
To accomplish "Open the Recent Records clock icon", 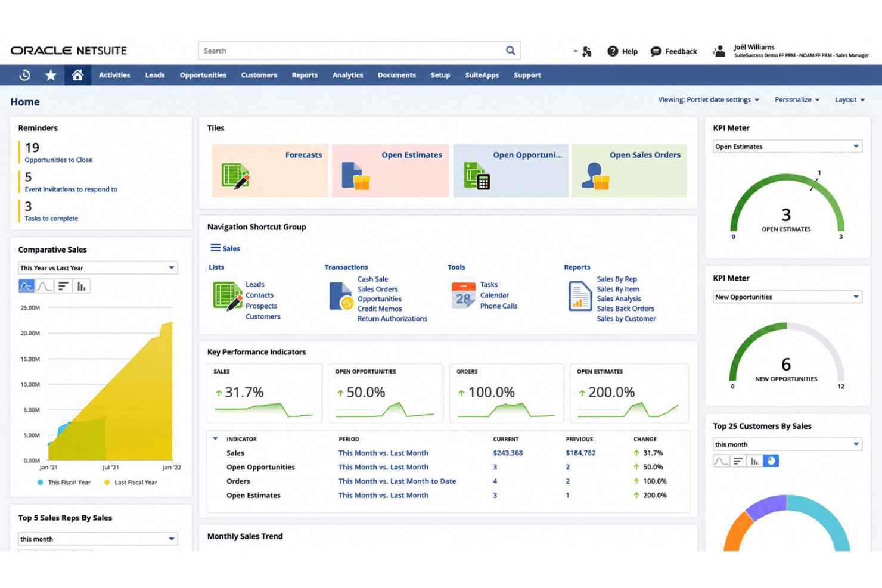I will [24, 75].
